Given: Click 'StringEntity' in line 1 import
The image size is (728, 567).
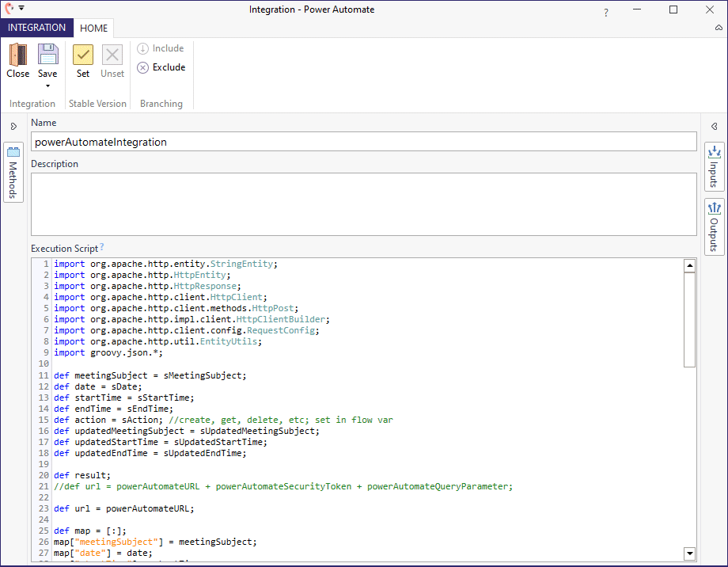Looking at the screenshot, I should tap(241, 264).
